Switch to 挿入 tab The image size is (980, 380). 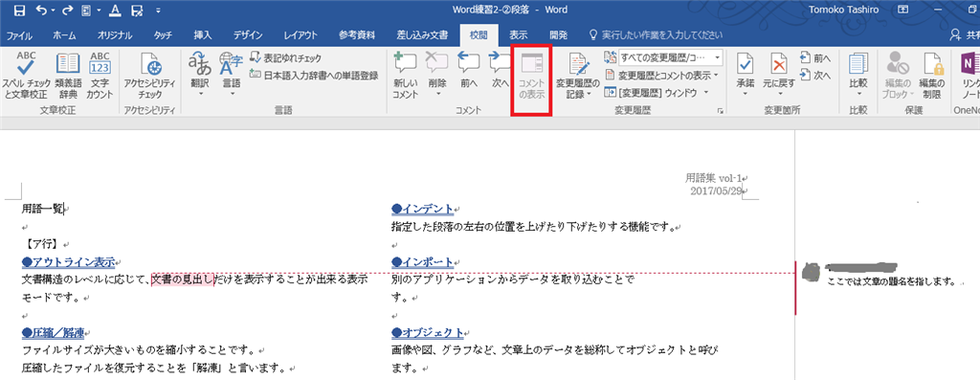[203, 35]
